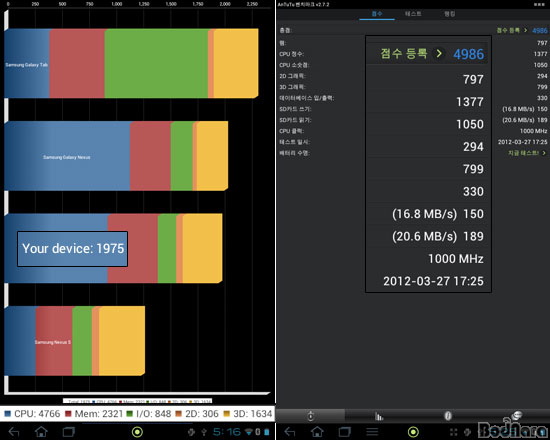Screen dimensions: 550x440
Task: Open the AnTuTu info tab icon
Action: [x=448, y=416]
